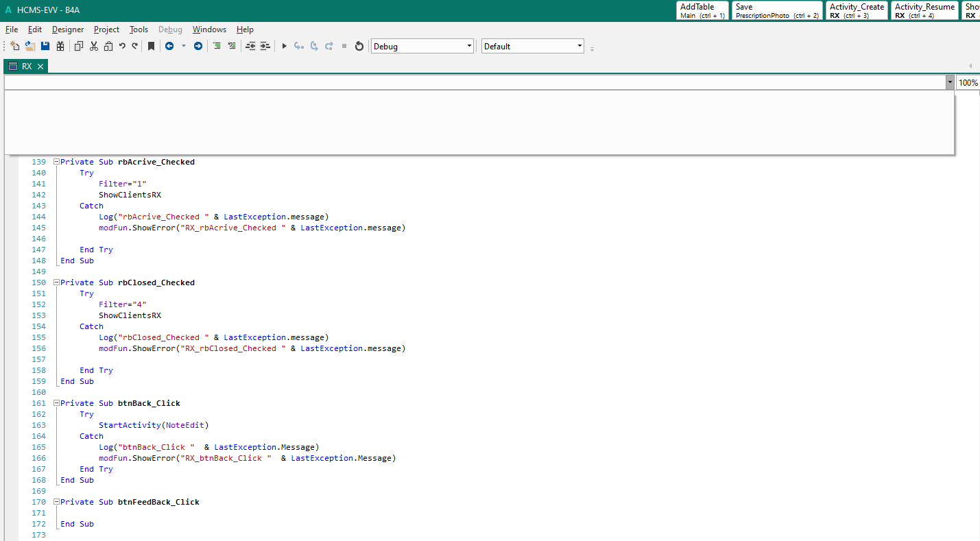Jump to AddTable Main shortcut button
The image size is (980, 541).
point(702,10)
